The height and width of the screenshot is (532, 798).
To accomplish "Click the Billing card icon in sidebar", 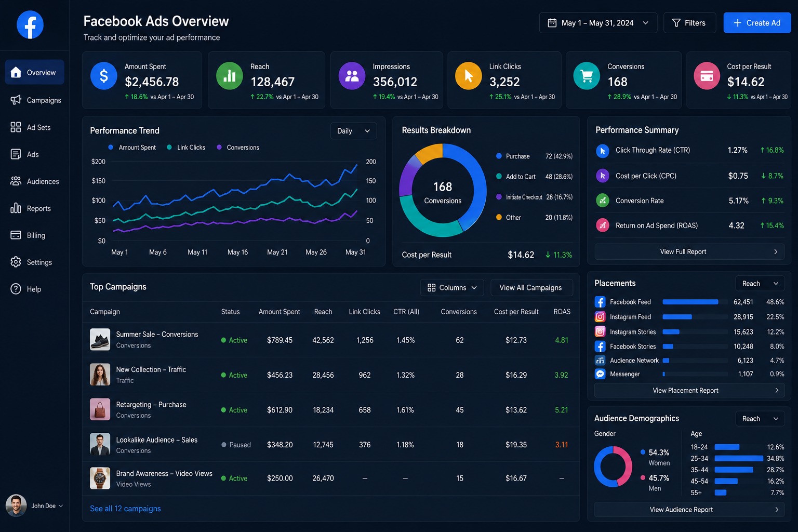I will 16,235.
